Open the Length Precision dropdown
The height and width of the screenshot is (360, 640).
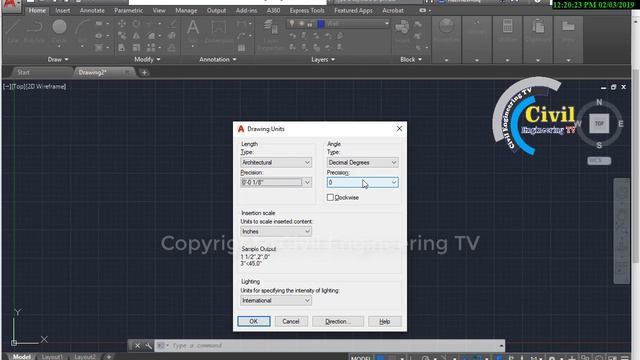276,182
